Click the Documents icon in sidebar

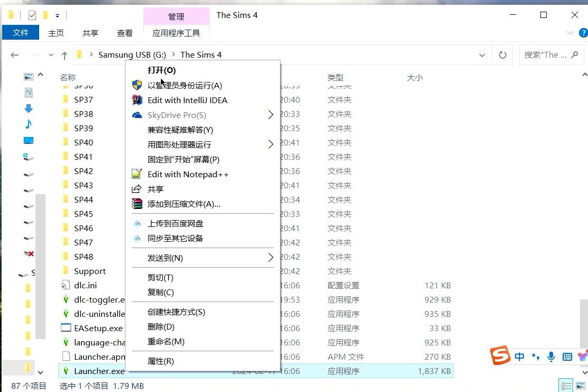pos(29,93)
